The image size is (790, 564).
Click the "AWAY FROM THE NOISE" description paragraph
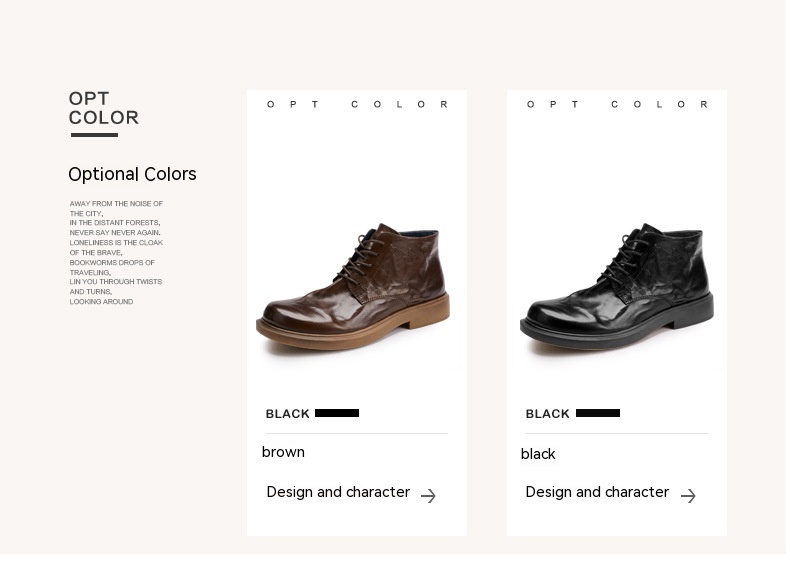pos(116,252)
